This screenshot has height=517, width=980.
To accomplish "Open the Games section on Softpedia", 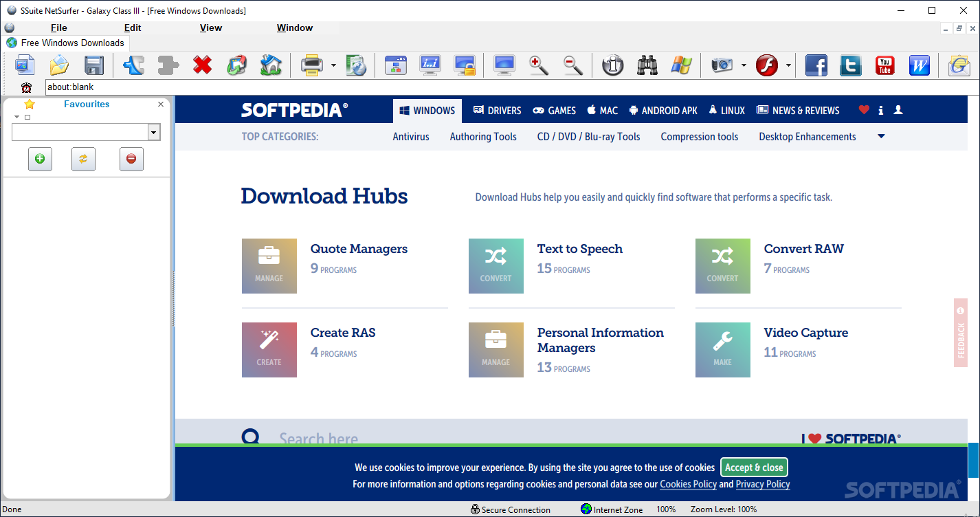I will click(x=555, y=111).
